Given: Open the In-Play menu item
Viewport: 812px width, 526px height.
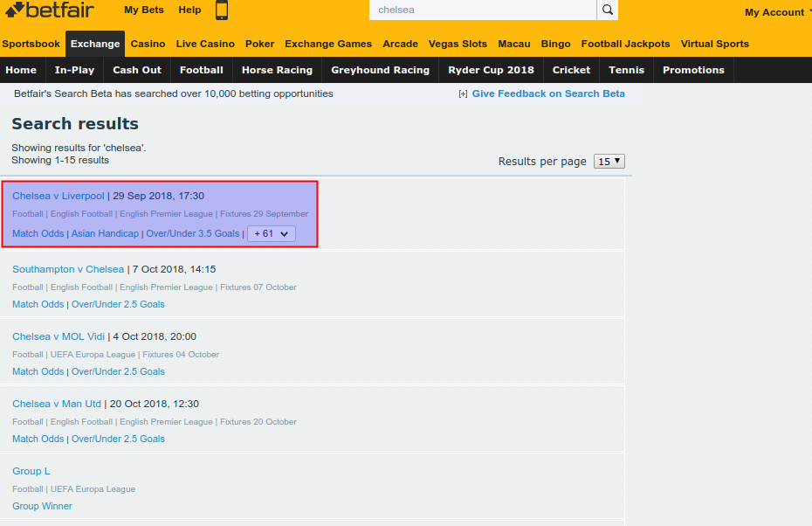Looking at the screenshot, I should (x=74, y=70).
